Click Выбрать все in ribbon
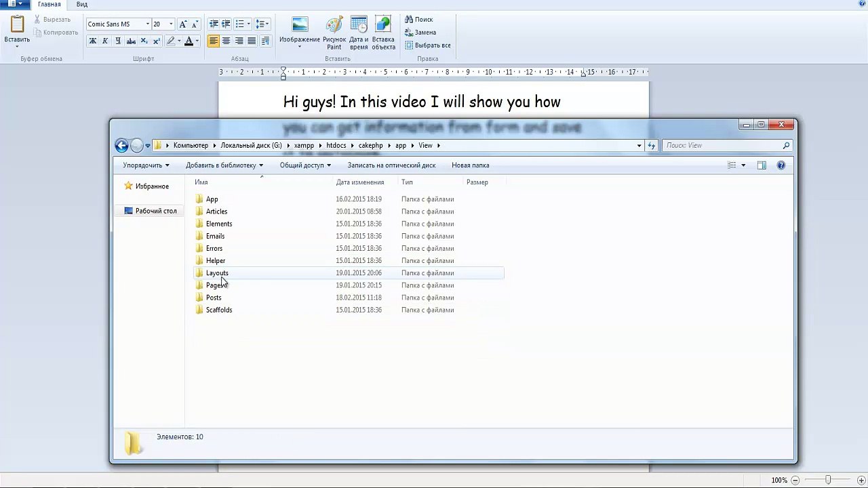The height and width of the screenshot is (488, 868). (x=428, y=45)
